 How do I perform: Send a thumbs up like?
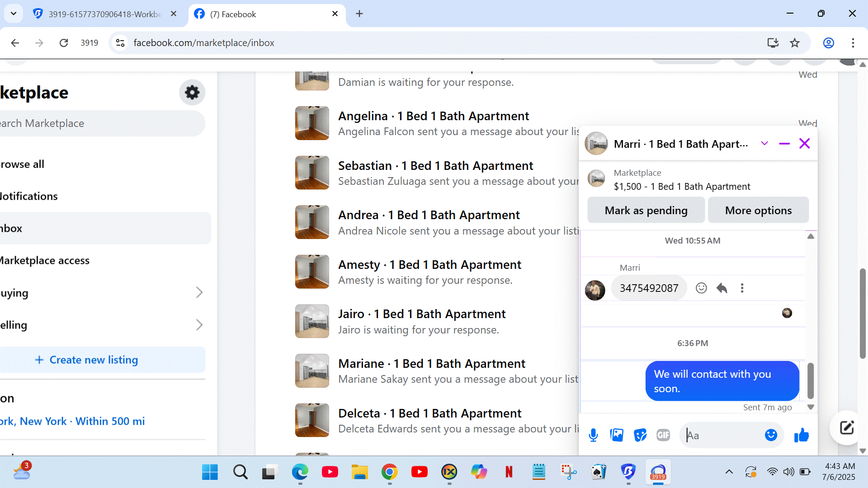click(x=802, y=435)
